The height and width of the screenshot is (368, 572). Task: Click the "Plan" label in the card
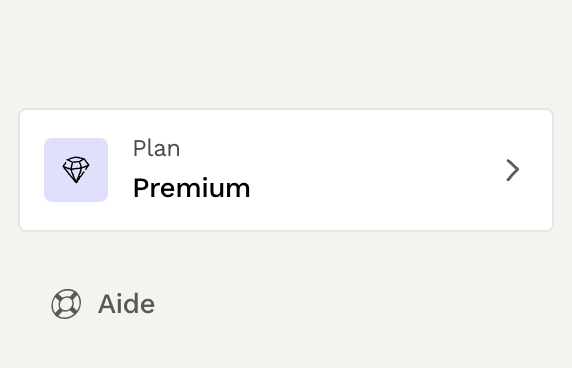156,148
